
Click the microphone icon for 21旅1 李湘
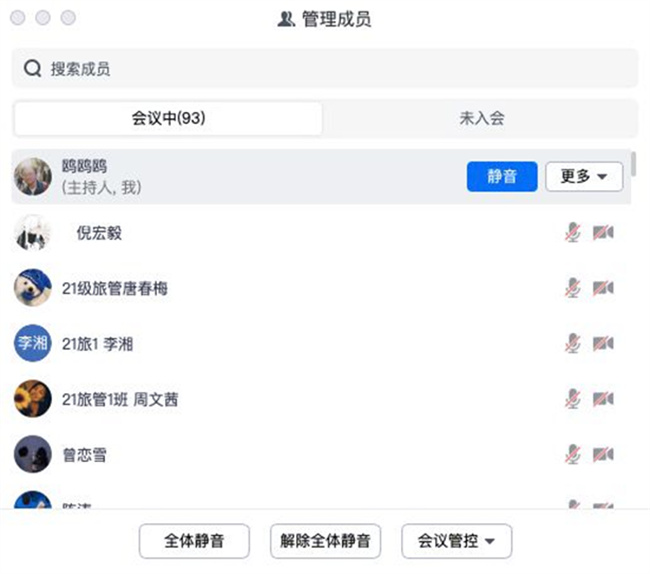pos(572,343)
